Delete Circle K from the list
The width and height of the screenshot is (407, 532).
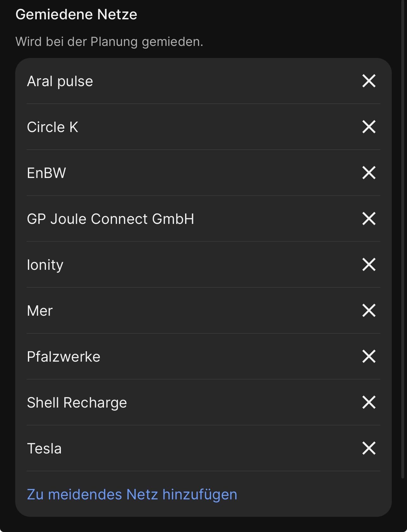click(369, 127)
